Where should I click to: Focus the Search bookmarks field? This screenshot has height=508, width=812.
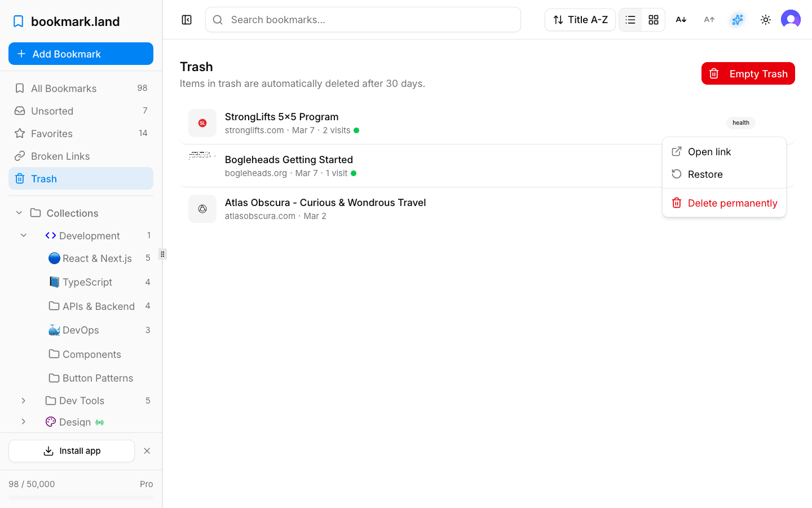tap(363, 20)
